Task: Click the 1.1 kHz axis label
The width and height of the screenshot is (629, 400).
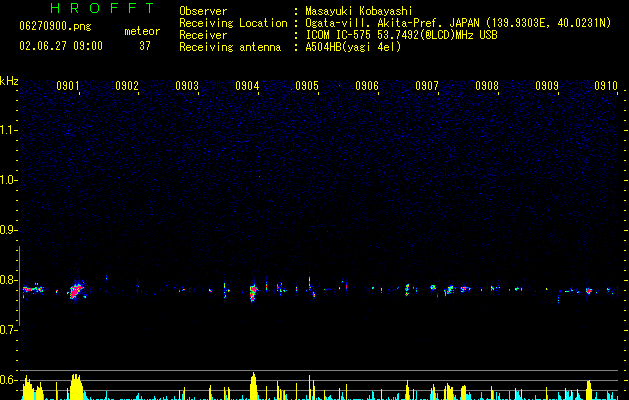Action: tap(8, 130)
